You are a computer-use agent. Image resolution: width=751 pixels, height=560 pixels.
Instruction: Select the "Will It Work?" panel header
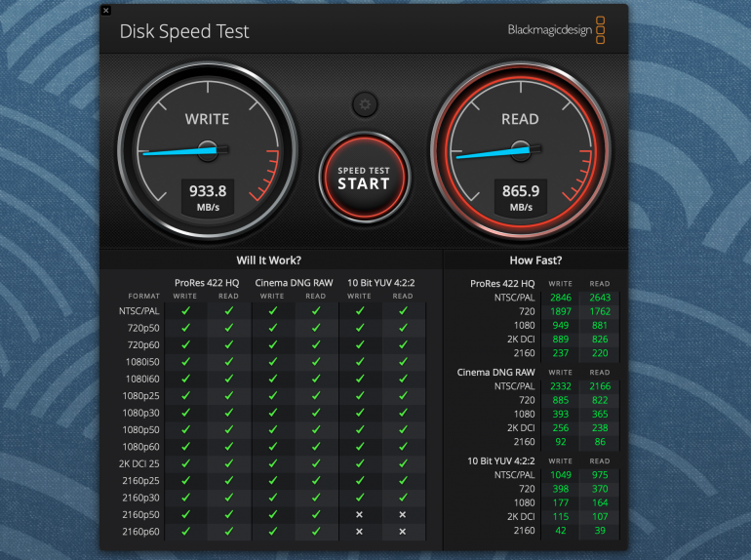coord(269,260)
